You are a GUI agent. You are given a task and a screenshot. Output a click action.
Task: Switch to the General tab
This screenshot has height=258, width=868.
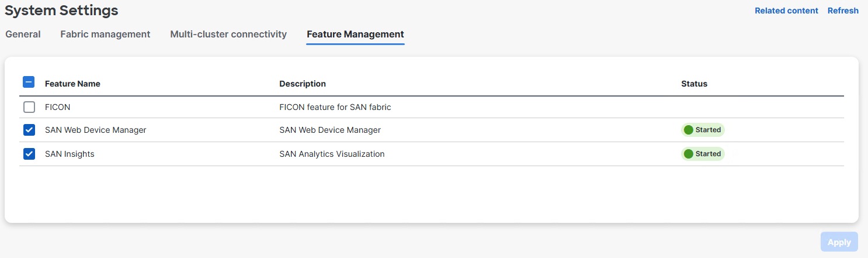[x=23, y=34]
